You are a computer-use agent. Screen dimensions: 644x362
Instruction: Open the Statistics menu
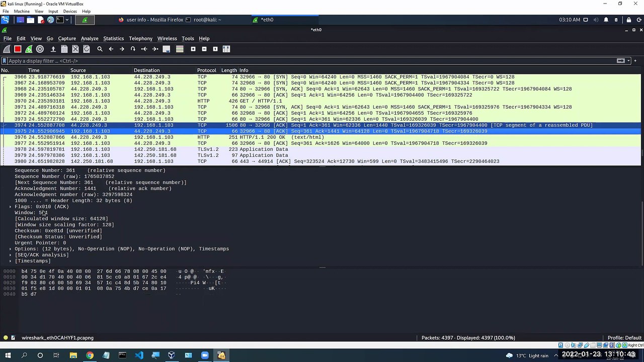(113, 38)
